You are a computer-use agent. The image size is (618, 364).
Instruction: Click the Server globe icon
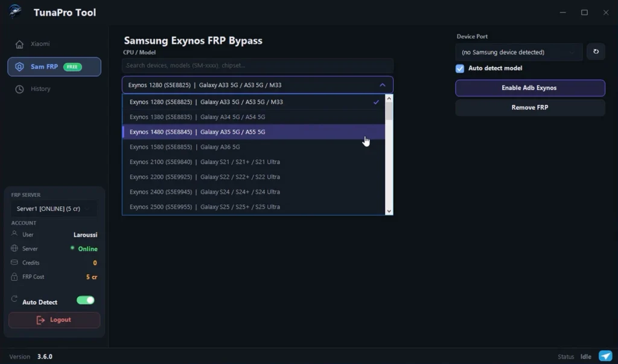pos(14,248)
